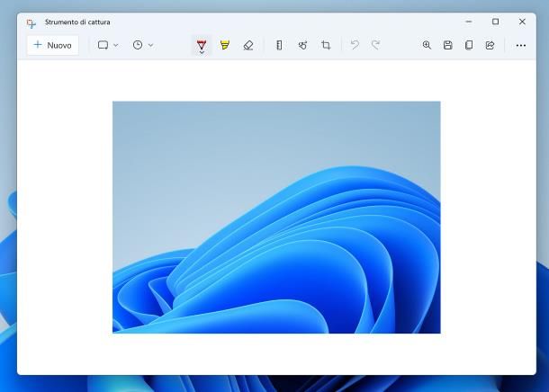Expand pen options with the small chevron

(202, 52)
